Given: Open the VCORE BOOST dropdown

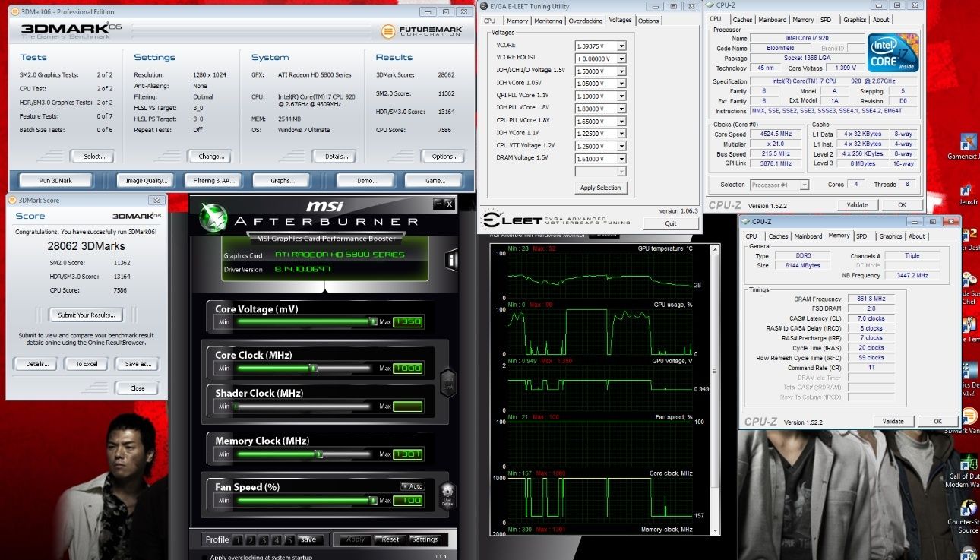Looking at the screenshot, I should 621,59.
